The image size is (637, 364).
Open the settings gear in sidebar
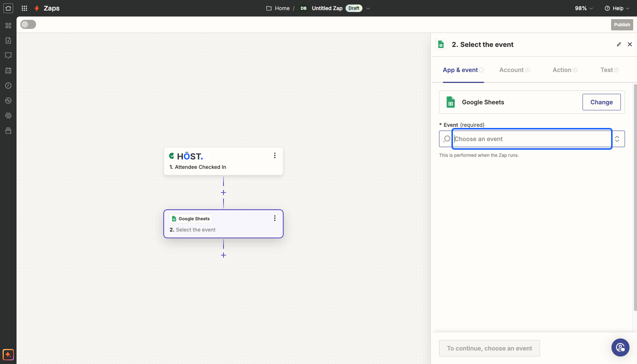8,116
